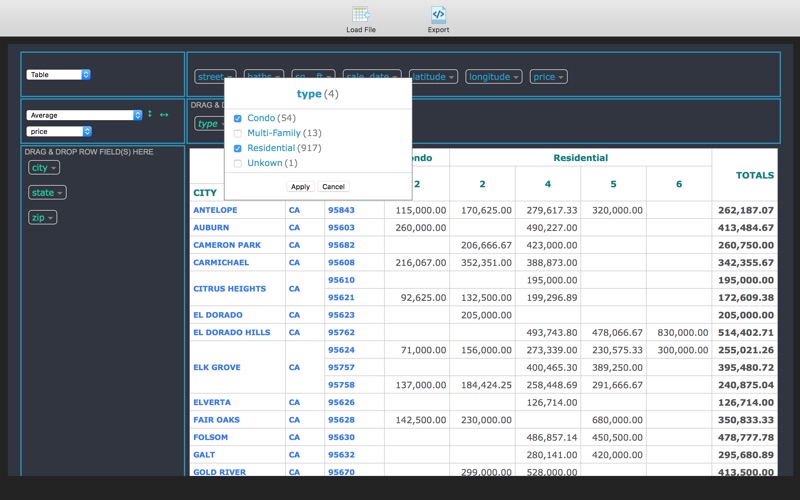The height and width of the screenshot is (500, 800).
Task: Toggle column sort order horizontal arrow icon
Action: 164,115
